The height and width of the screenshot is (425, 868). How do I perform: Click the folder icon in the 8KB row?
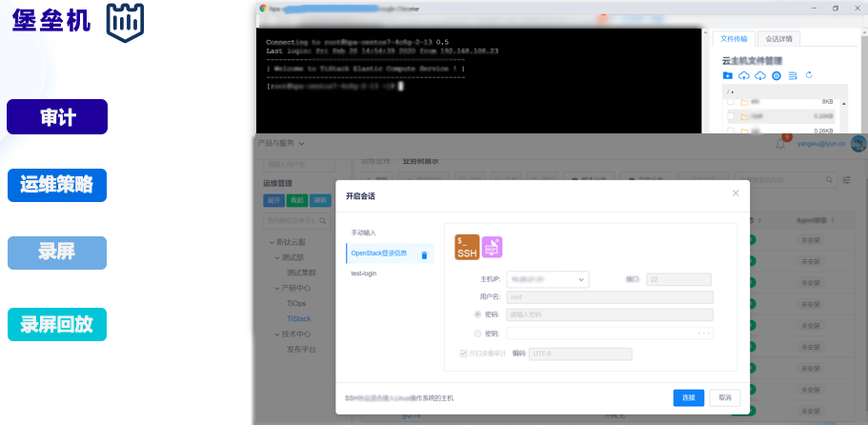[744, 102]
